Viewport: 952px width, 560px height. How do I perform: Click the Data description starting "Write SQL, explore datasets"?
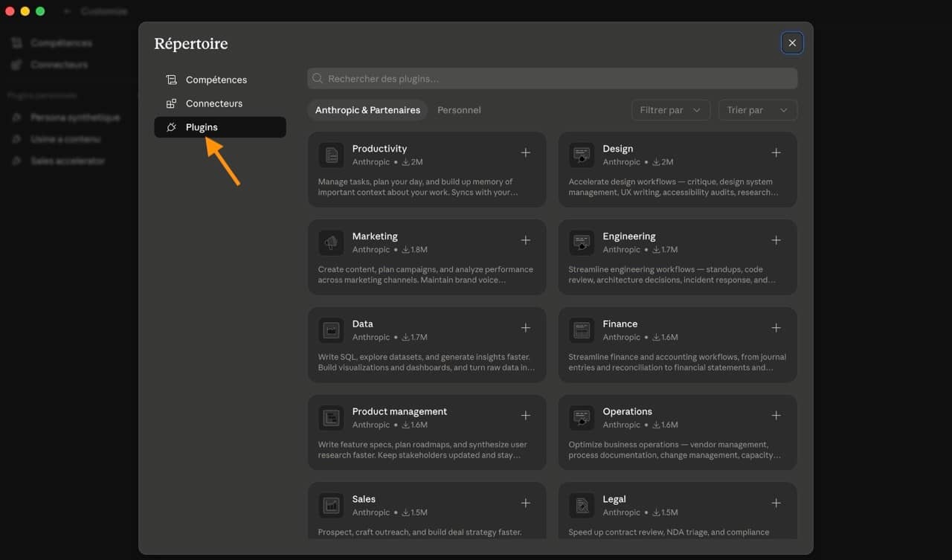tap(426, 362)
